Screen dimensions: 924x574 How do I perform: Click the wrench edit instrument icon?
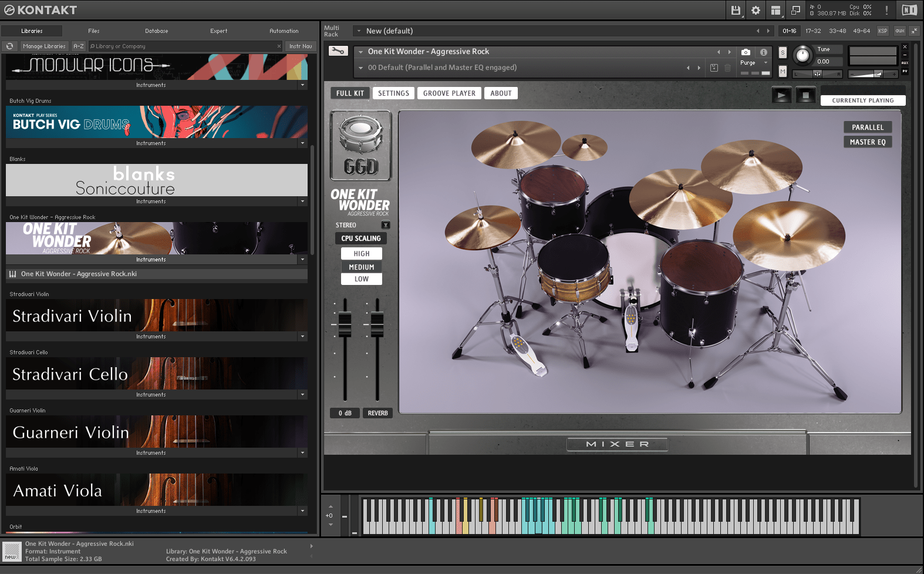pos(338,51)
